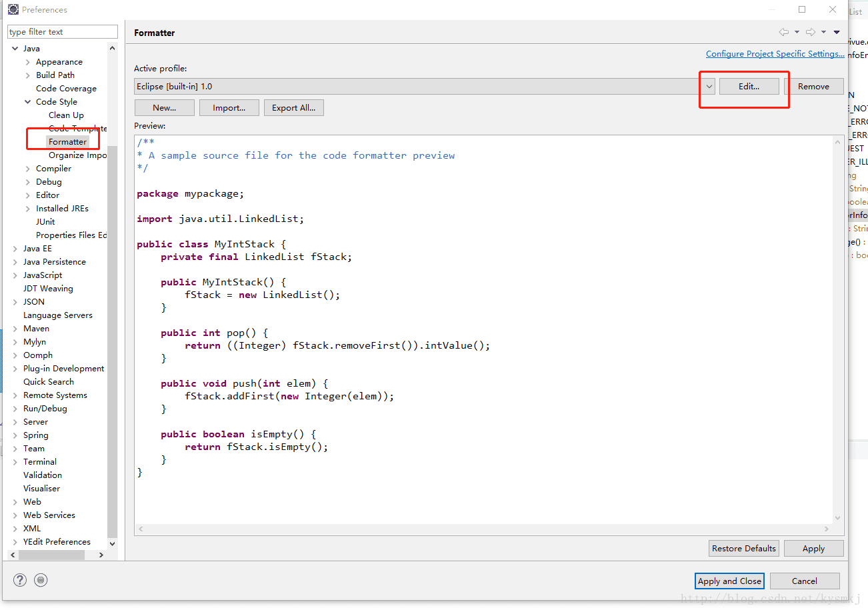Screen dimensions: 868x612
Task: Select Web Services in the tree
Action: 49,515
